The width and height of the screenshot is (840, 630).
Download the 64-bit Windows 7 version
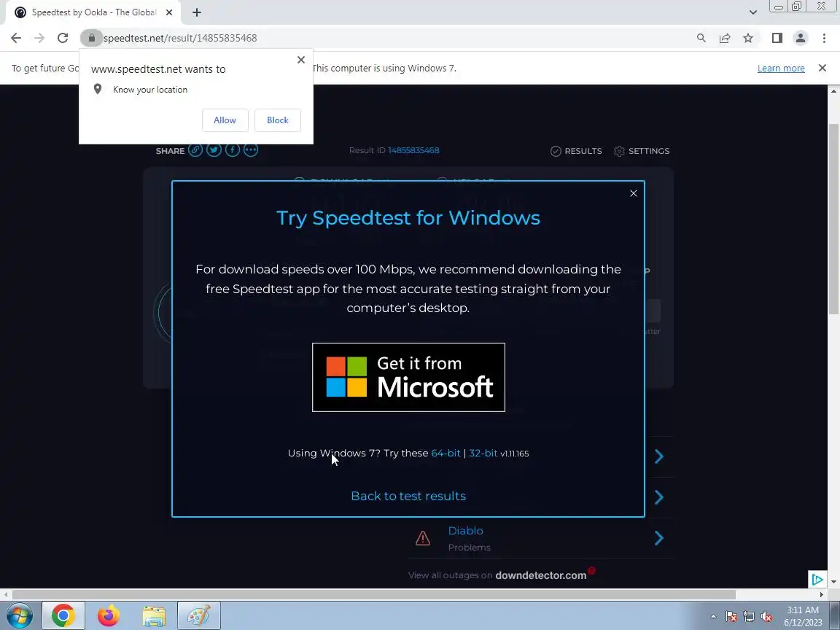click(446, 454)
